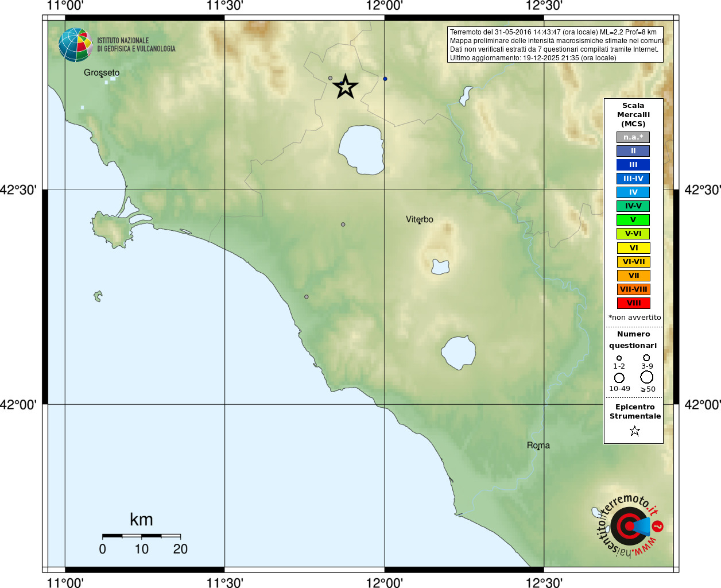Click the epicenter star on the map
This screenshot has height=588, width=721.
[346, 87]
